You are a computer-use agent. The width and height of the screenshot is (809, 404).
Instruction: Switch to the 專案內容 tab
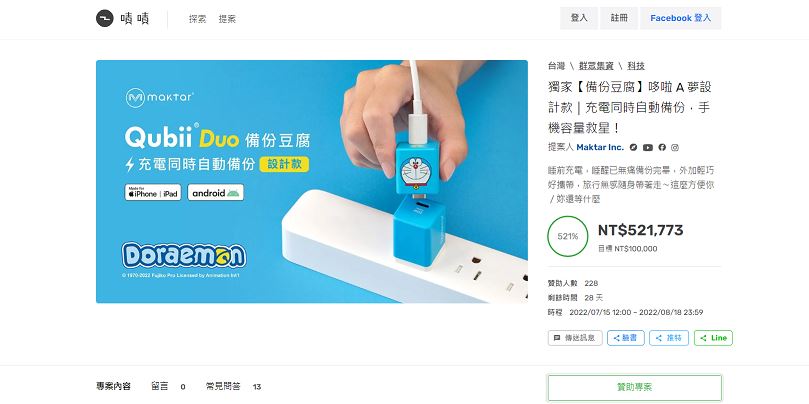point(114,386)
